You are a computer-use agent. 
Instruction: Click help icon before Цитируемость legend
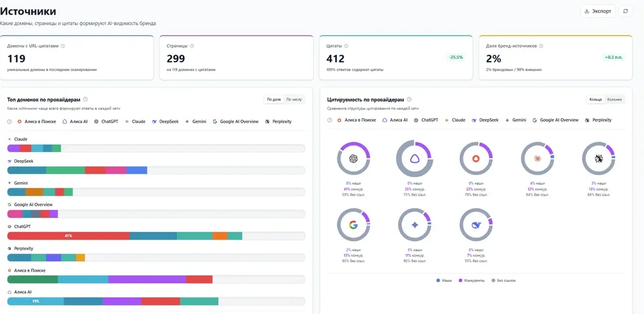330,120
